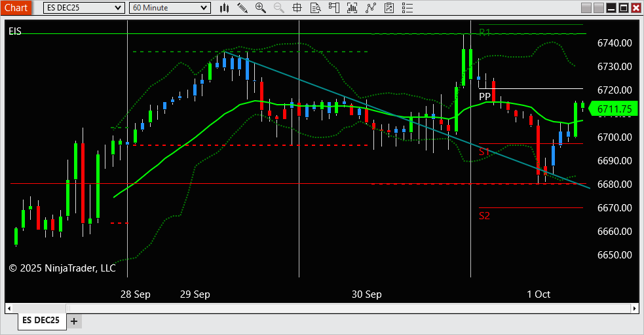Open chart Properties list icon

point(407,8)
